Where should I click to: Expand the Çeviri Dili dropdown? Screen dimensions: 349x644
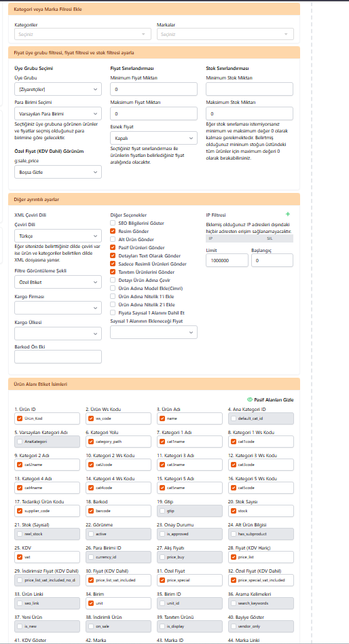58,236
